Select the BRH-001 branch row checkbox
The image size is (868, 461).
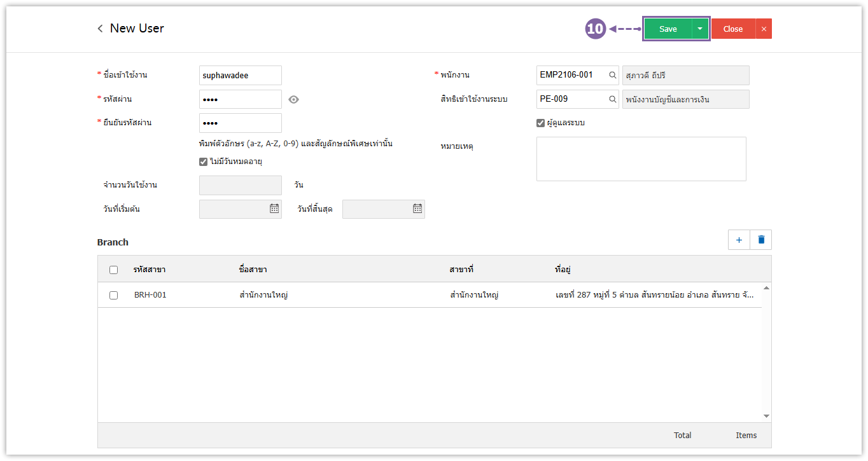coord(113,295)
